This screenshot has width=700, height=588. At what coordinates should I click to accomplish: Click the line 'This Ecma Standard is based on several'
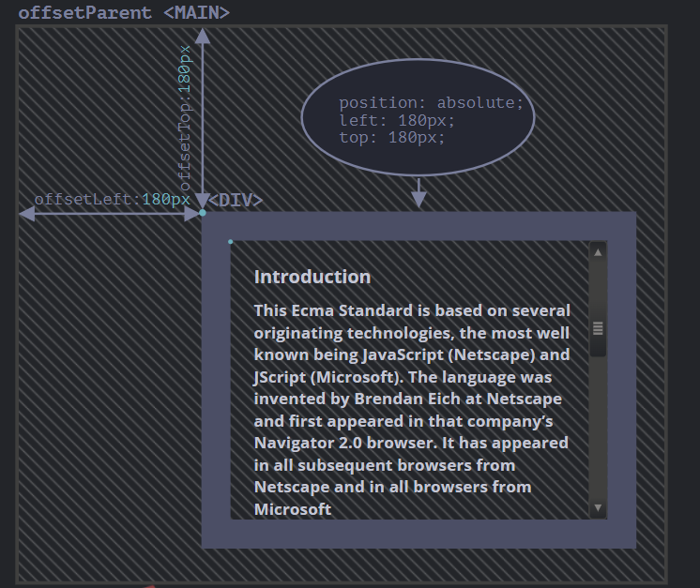point(412,310)
